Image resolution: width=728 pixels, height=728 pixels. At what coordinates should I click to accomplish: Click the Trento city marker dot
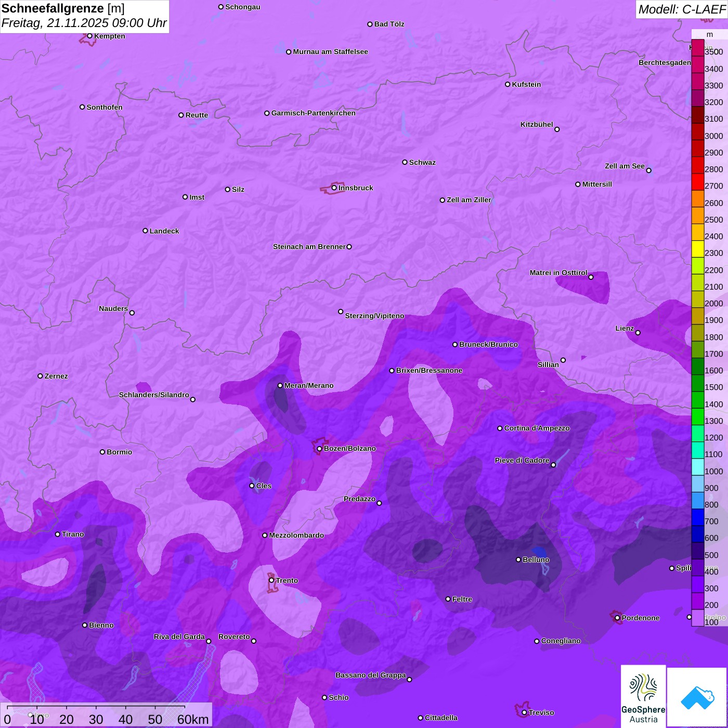tap(271, 580)
